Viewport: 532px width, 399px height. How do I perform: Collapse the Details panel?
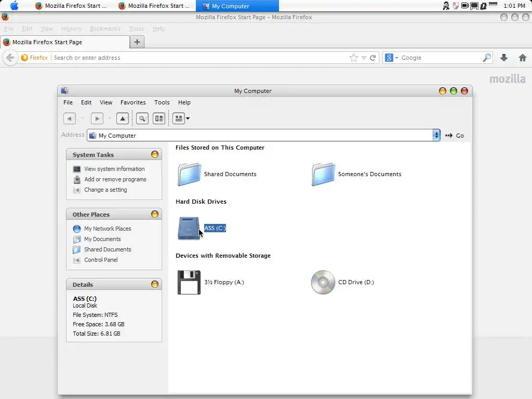pos(155,284)
